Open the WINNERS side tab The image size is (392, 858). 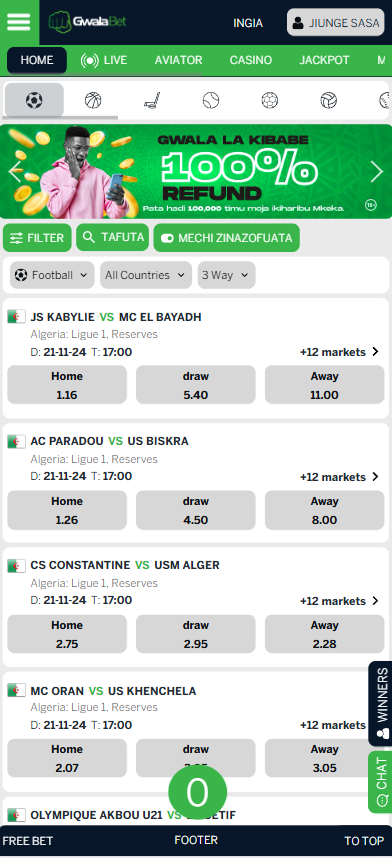click(x=381, y=703)
